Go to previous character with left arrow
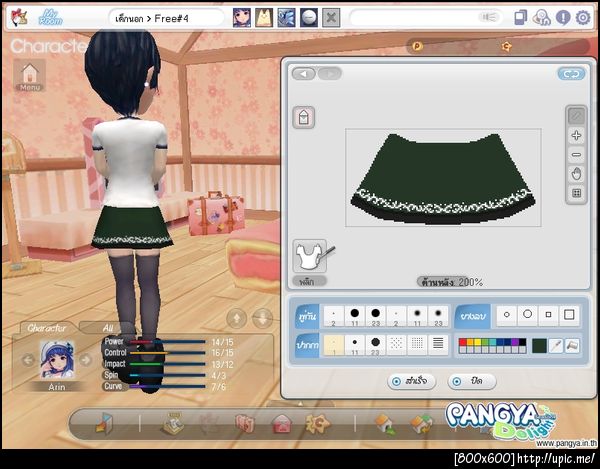 (28, 360)
